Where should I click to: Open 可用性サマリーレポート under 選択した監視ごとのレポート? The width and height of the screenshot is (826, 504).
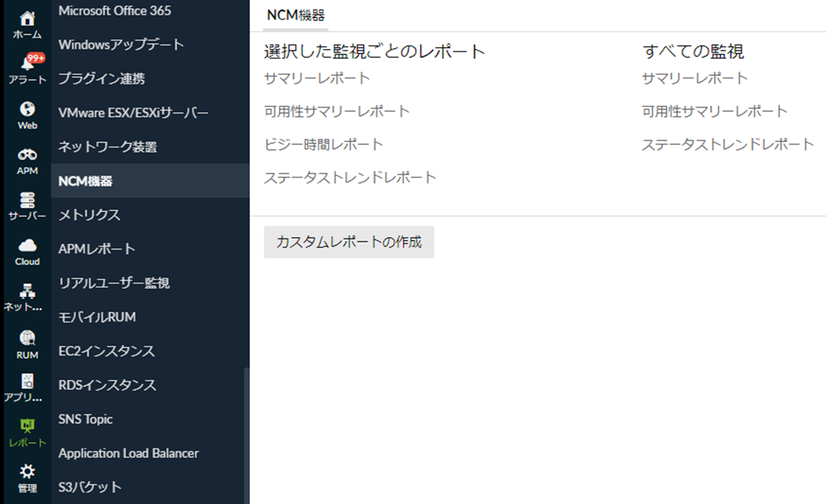[x=337, y=111]
